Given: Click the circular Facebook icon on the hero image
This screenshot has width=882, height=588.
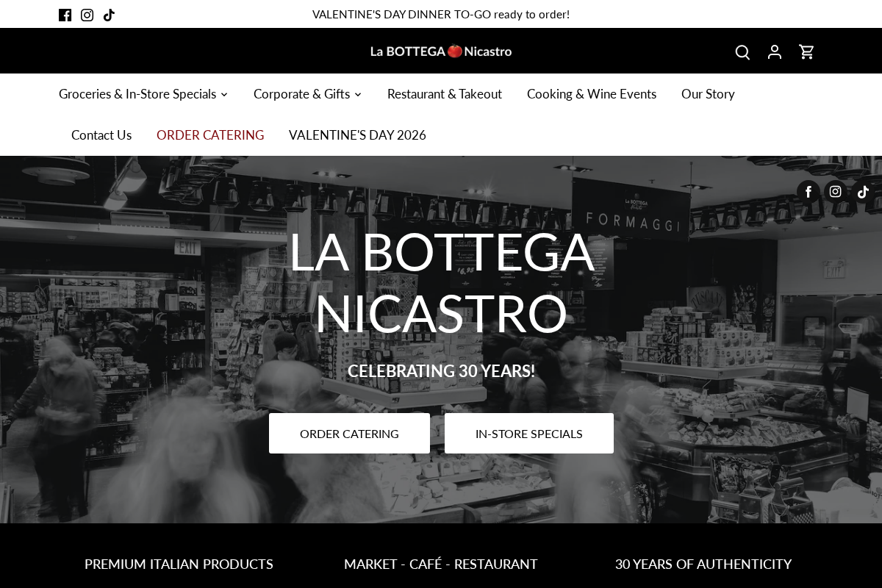Looking at the screenshot, I should 808,191.
